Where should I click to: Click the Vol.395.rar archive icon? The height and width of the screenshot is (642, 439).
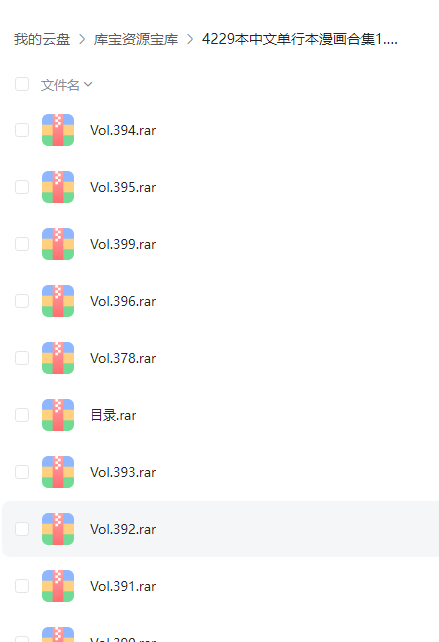(x=58, y=187)
